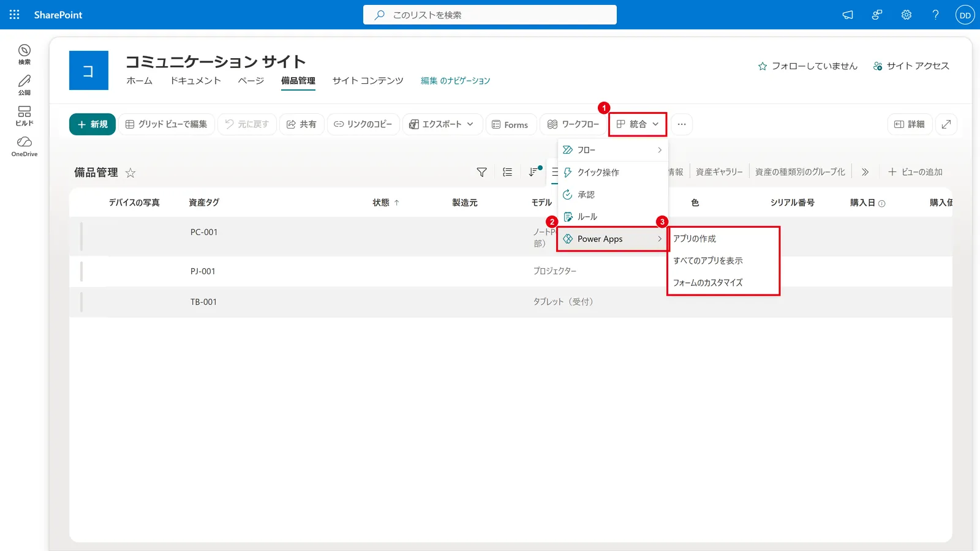Select ルール menu item

612,217
